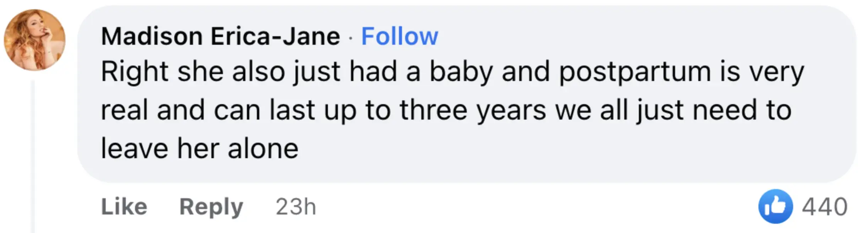
Task: View the 440 reactions list
Action: click(824, 207)
